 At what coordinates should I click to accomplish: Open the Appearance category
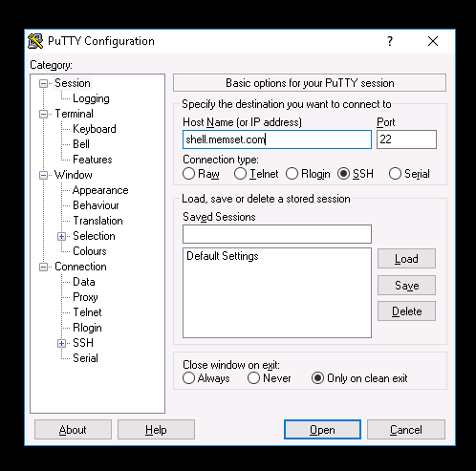coord(100,190)
